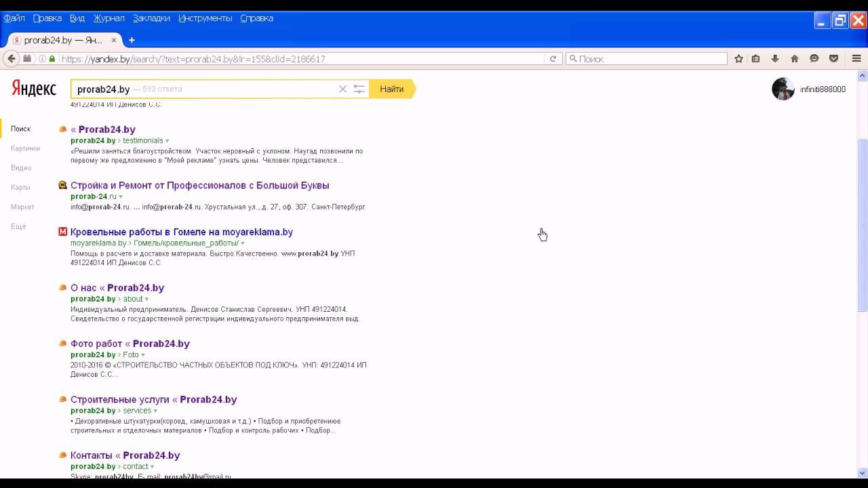Open the Журнал menu
The width and height of the screenshot is (868, 488).
pos(109,18)
